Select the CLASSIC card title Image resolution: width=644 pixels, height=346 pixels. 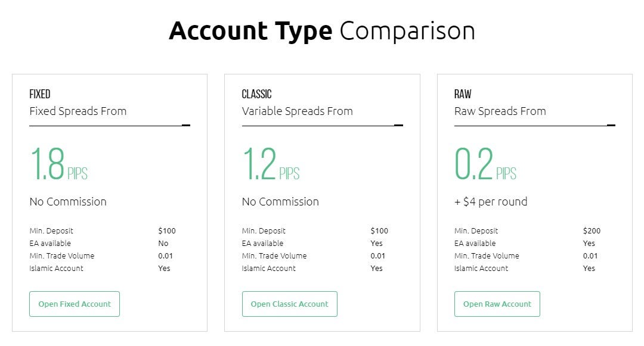click(x=256, y=94)
